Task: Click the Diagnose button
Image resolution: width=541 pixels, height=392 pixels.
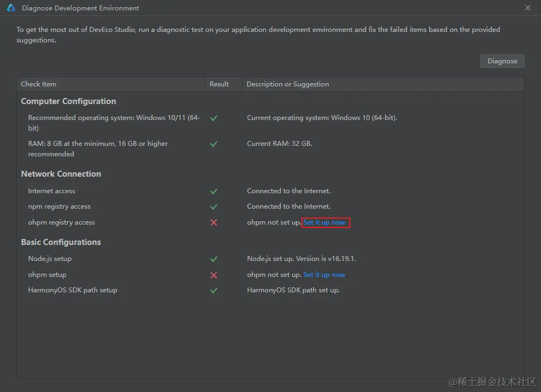Action: [502, 61]
